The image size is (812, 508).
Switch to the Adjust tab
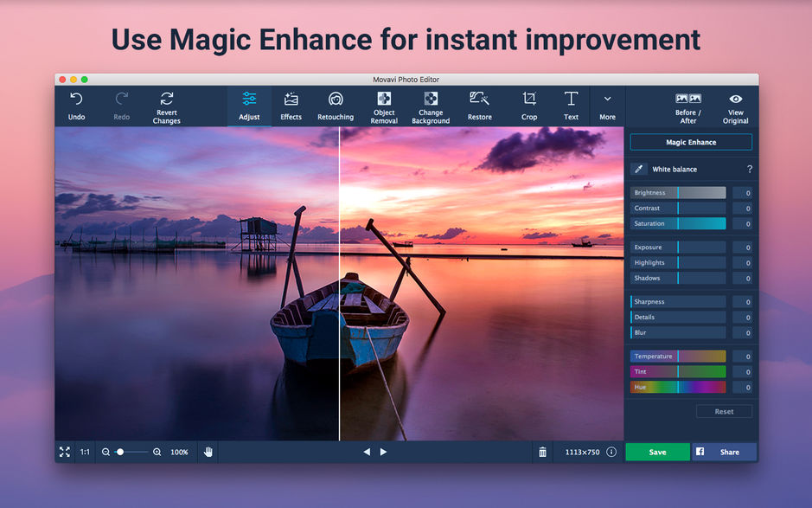click(249, 105)
